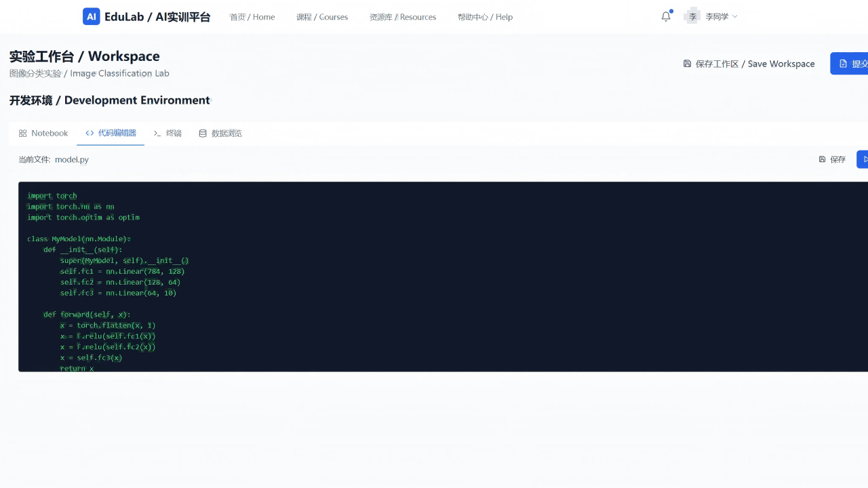
Task: Click the 'x = self.fc3(x)' line
Action: (x=91, y=358)
